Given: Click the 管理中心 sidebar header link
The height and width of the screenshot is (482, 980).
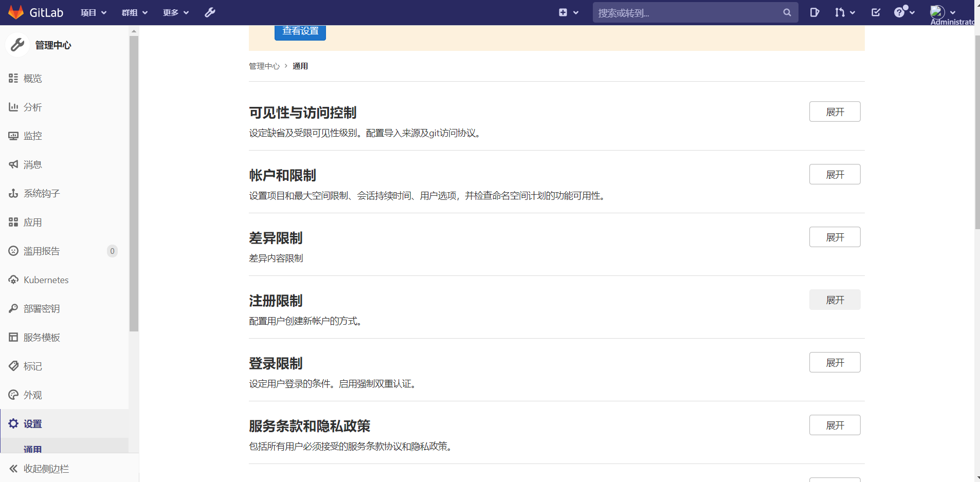Looking at the screenshot, I should tap(53, 45).
